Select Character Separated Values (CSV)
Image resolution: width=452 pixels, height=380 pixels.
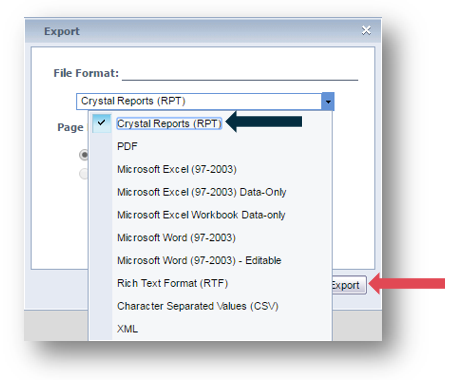(x=198, y=306)
